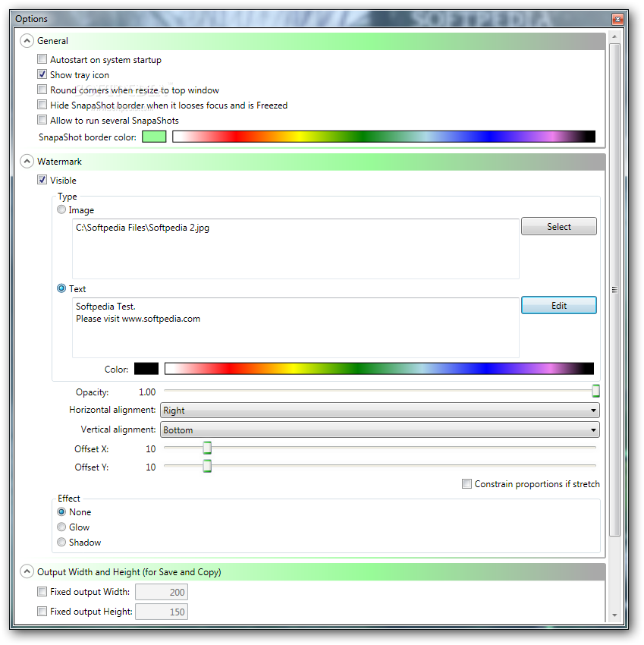Click the Opacity value 1.00
The image size is (644, 645).
coord(147,392)
